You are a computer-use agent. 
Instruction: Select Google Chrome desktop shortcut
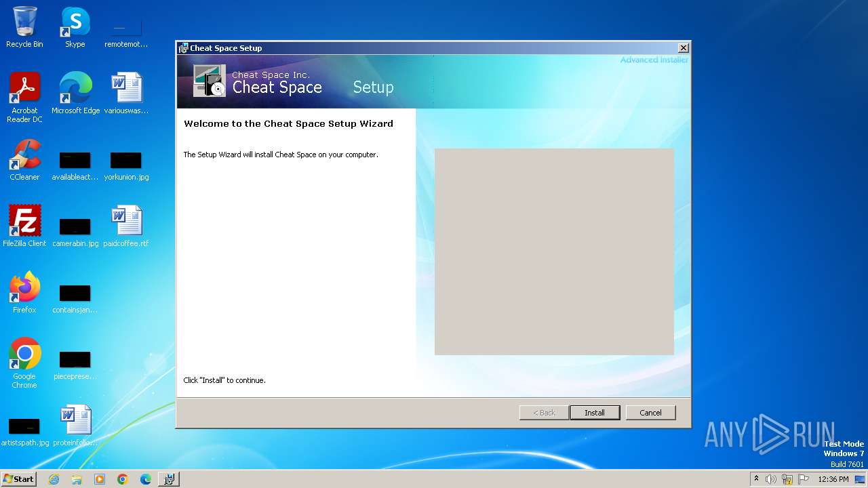coord(24,363)
